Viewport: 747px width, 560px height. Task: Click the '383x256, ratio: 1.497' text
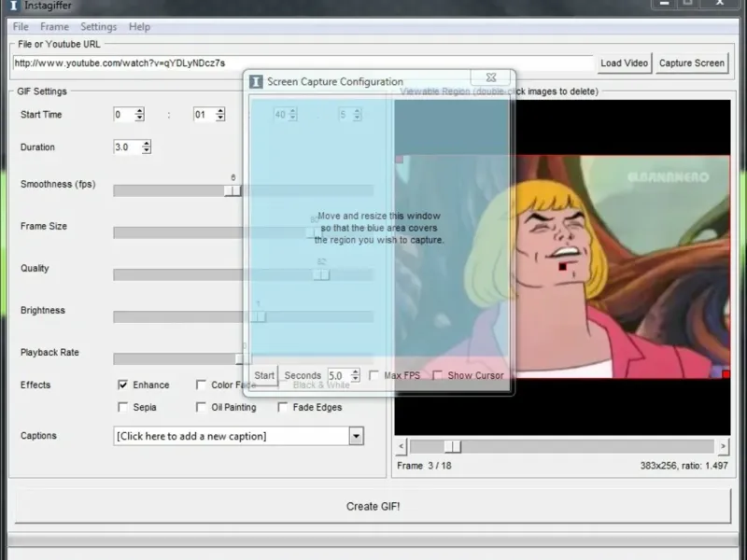tap(684, 465)
